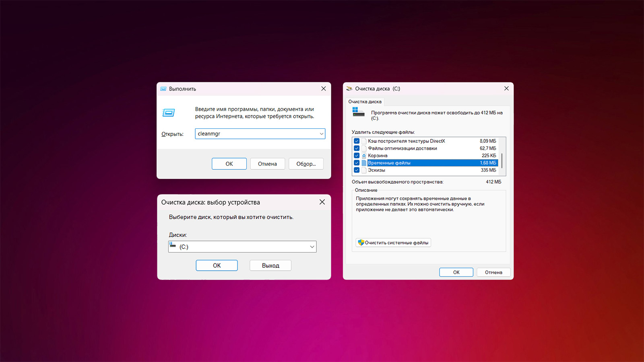644x362 pixels.
Task: Click the disk drive icon in the cleanup summary
Action: click(358, 112)
